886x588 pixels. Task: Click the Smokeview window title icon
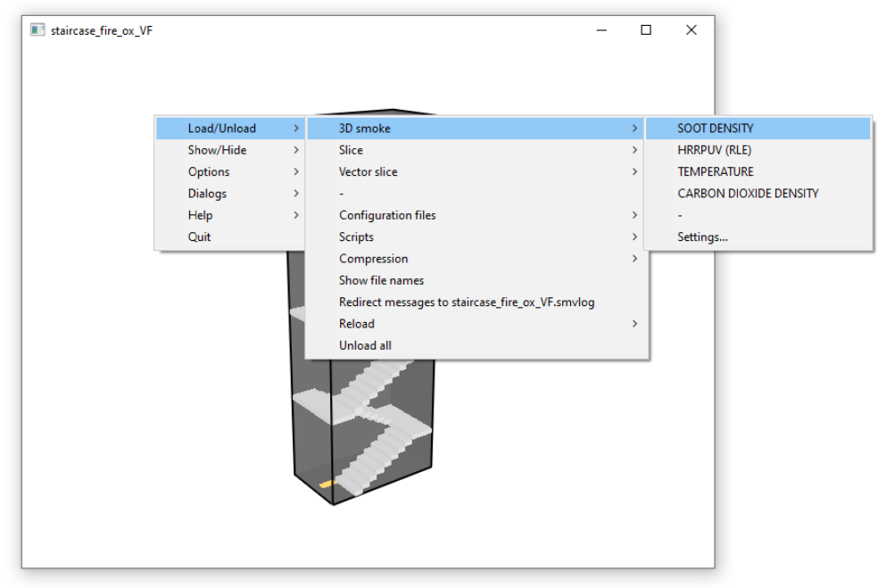[37, 30]
